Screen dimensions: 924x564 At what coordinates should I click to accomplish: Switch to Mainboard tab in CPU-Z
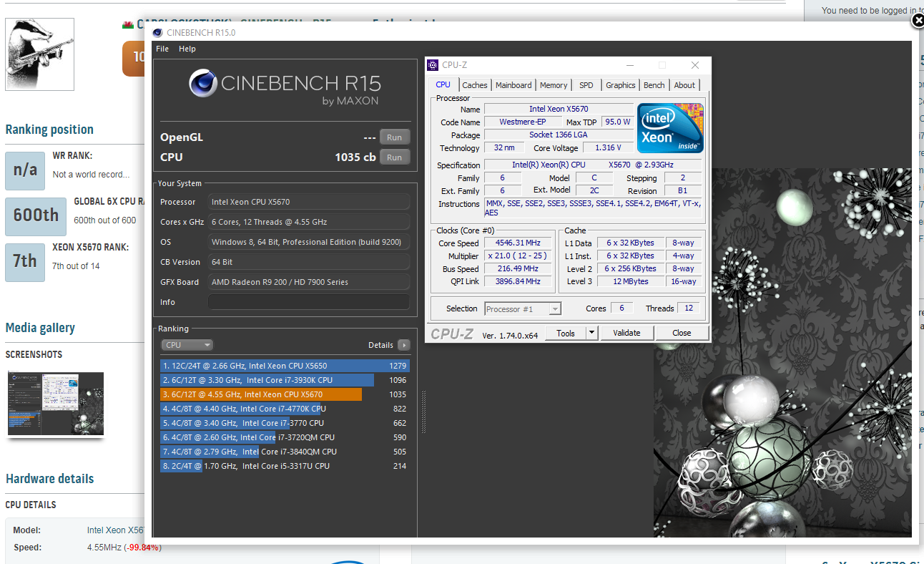tap(513, 85)
